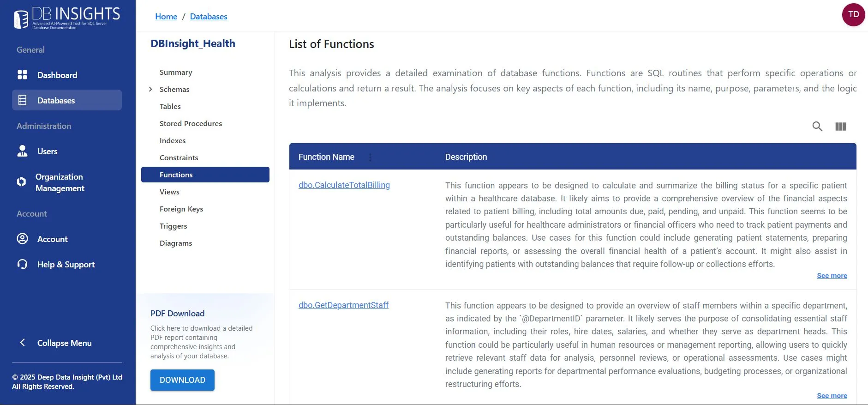This screenshot has height=405, width=868.
Task: Open the table search magnifier
Action: pos(817,126)
